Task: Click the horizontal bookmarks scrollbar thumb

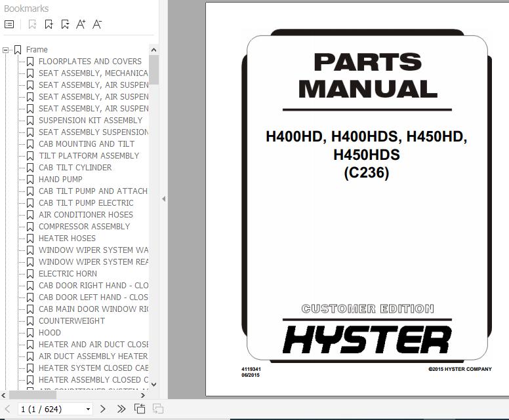Action: click(x=32, y=395)
